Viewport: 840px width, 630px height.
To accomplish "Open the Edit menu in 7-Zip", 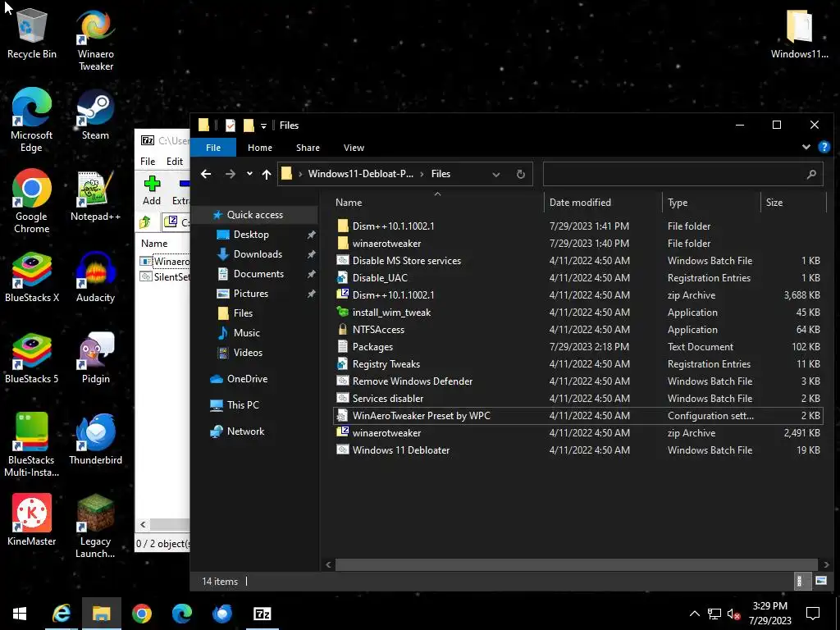I will (x=175, y=162).
